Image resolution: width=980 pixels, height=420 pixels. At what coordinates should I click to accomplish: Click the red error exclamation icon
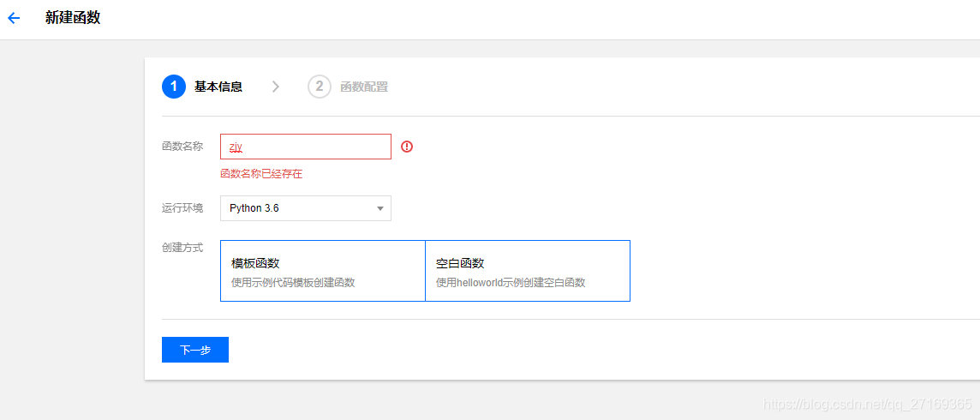(x=407, y=147)
